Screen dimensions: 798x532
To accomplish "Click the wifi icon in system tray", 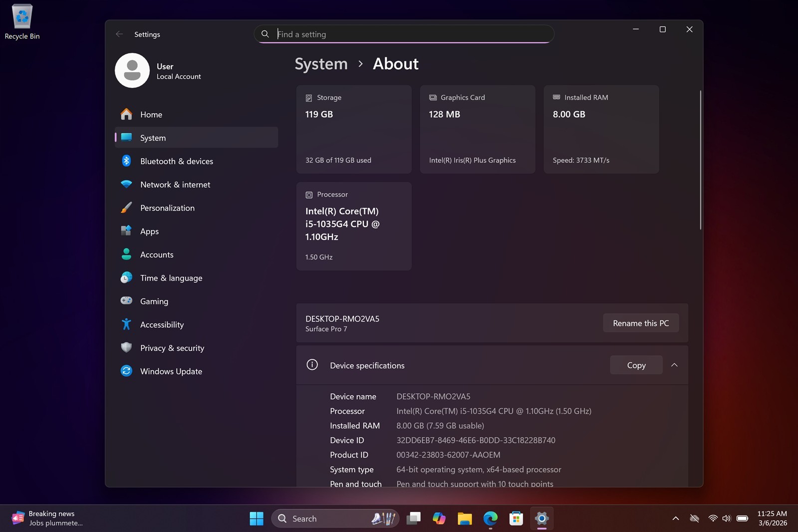I will coord(713,519).
